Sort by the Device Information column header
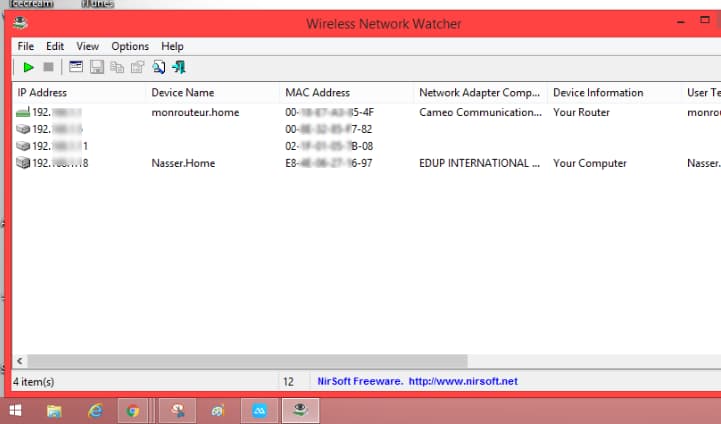Viewport: 721px width, 424px height. (x=614, y=92)
